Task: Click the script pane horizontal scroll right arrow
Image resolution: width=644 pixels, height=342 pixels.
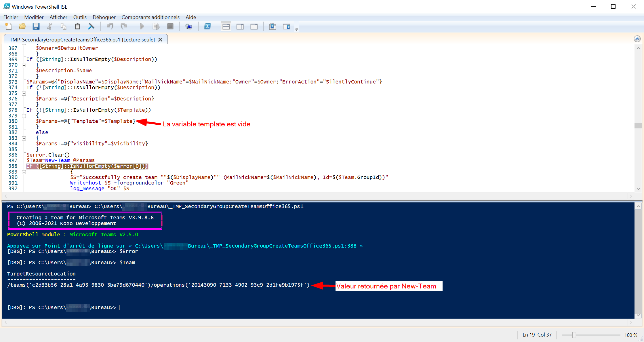Action: [631, 196]
